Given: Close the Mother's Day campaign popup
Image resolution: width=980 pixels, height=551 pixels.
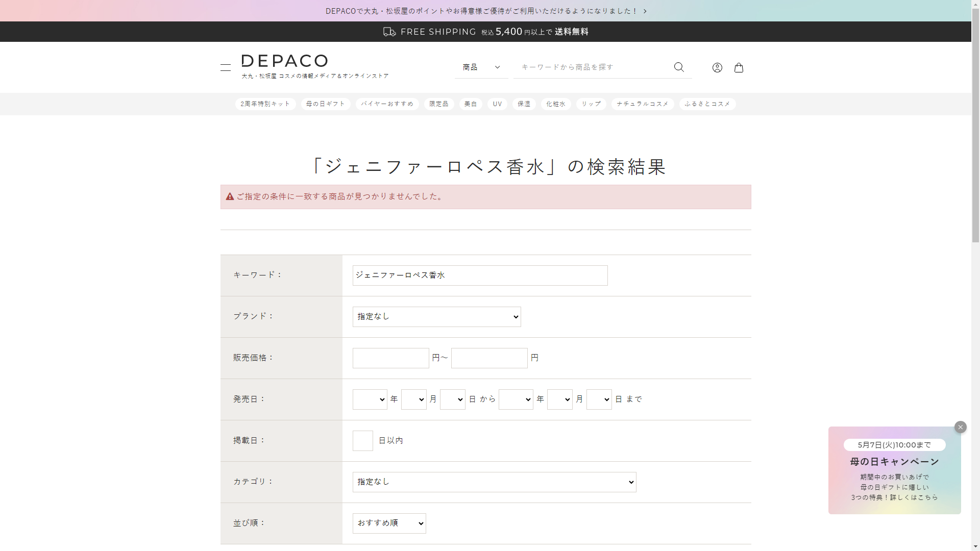Looking at the screenshot, I should (x=960, y=427).
